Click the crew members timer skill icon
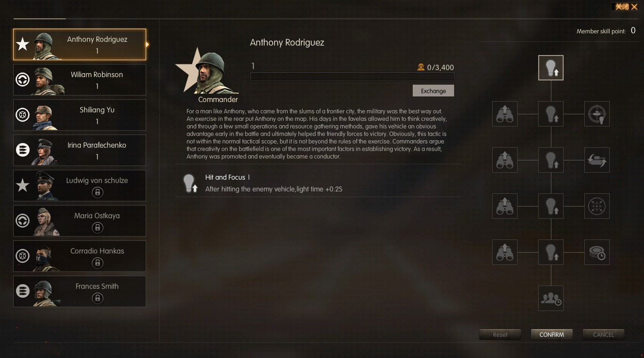This screenshot has height=358, width=644. point(550,298)
